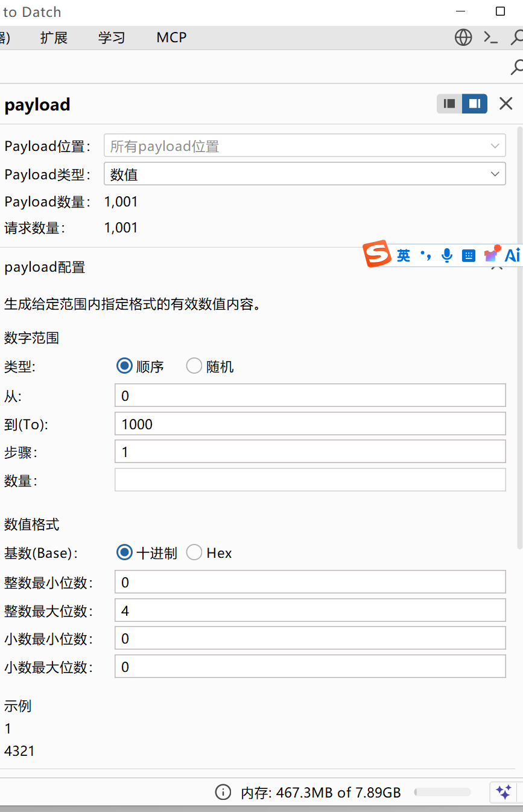The width and height of the screenshot is (523, 812).
Task: Open the terminal console icon
Action: (491, 37)
